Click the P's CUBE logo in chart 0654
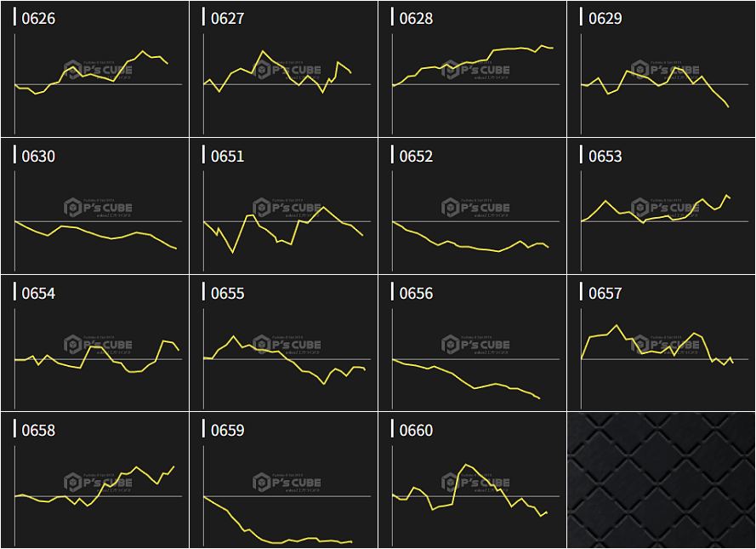The width and height of the screenshot is (756, 549). tap(98, 345)
